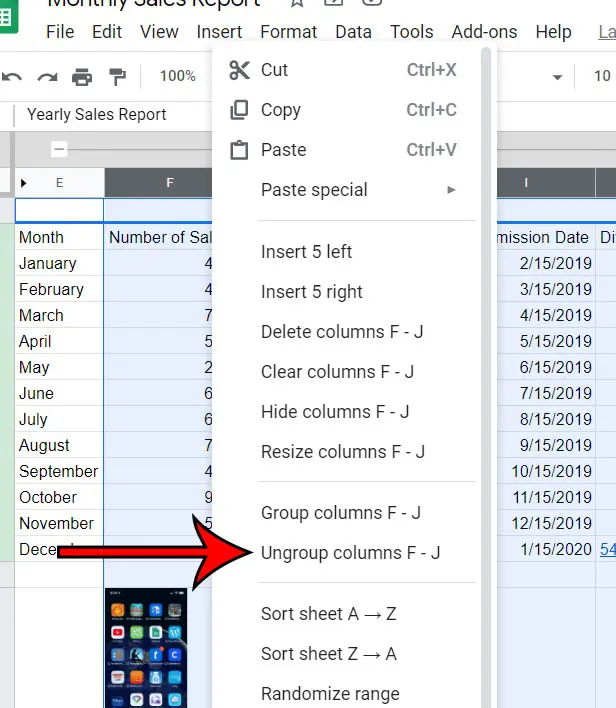Choose Ungroup columns F - J
This screenshot has height=708, width=616.
point(350,553)
